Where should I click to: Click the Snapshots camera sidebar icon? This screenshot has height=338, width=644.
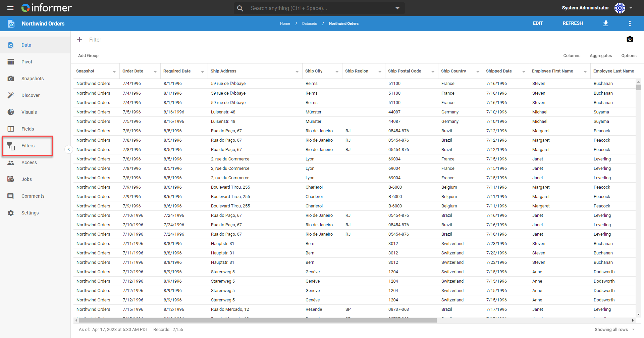[x=11, y=79]
